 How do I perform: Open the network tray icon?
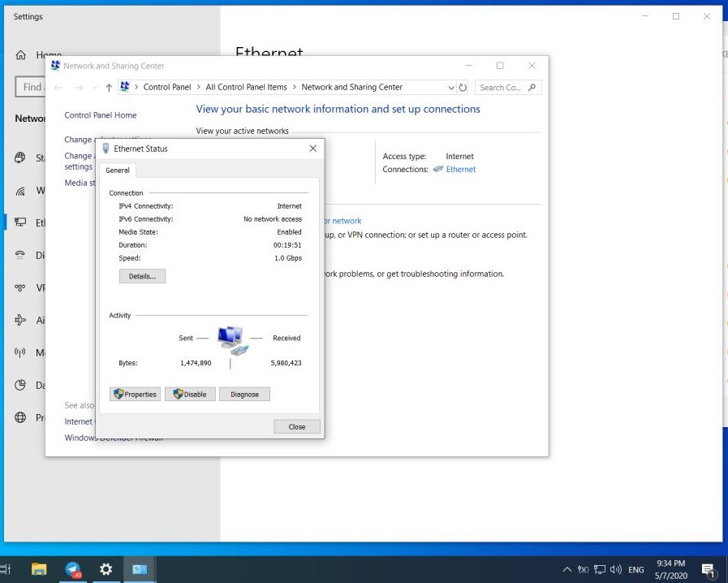pyautogui.click(x=600, y=569)
